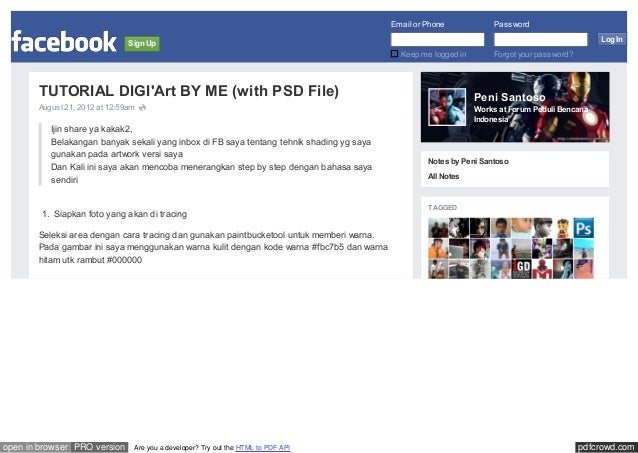Viewport: 638px width, 453px height.
Task: Click the Facebook logo
Action: click(x=64, y=42)
